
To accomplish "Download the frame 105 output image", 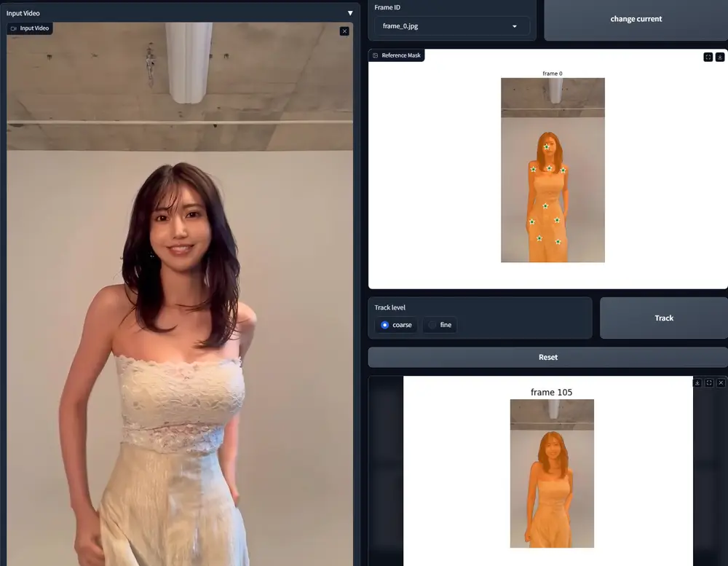I will (x=697, y=382).
